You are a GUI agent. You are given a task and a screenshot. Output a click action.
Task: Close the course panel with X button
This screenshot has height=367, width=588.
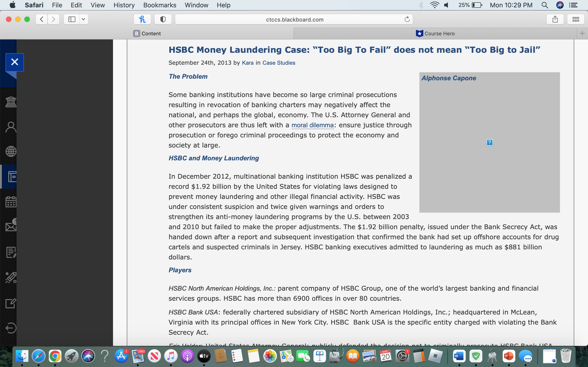[x=15, y=62]
